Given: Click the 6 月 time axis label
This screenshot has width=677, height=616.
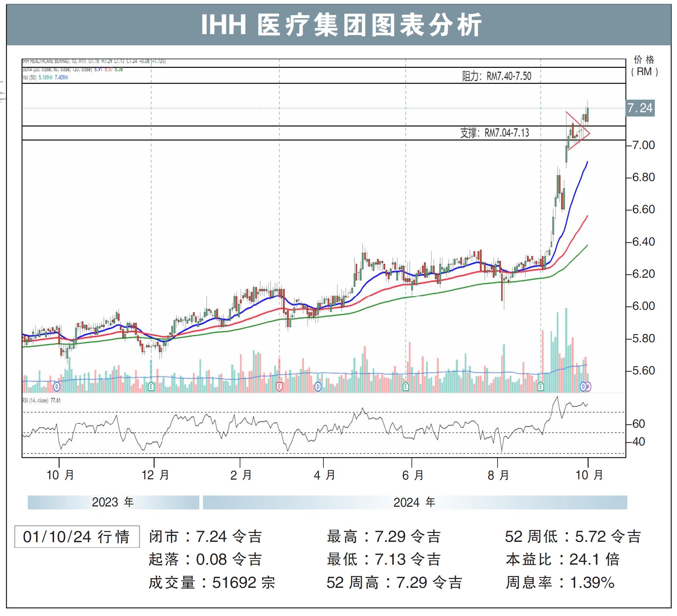Looking at the screenshot, I should coord(413,475).
